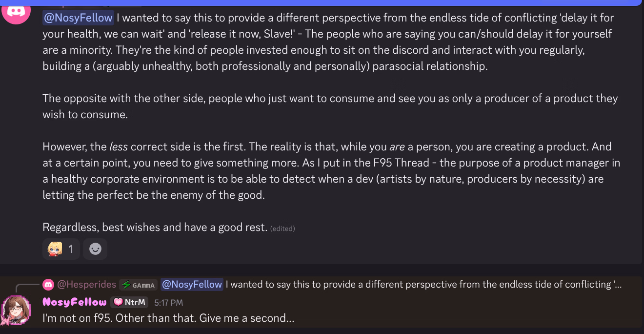The width and height of the screenshot is (644, 334).
Task: Open the GAMMA server tag badge
Action: 138,285
